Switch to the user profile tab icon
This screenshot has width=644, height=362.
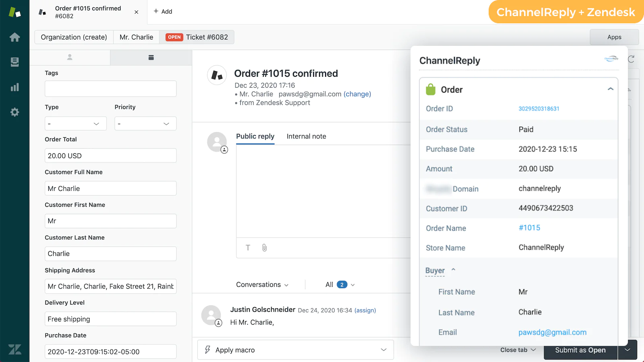tap(70, 58)
